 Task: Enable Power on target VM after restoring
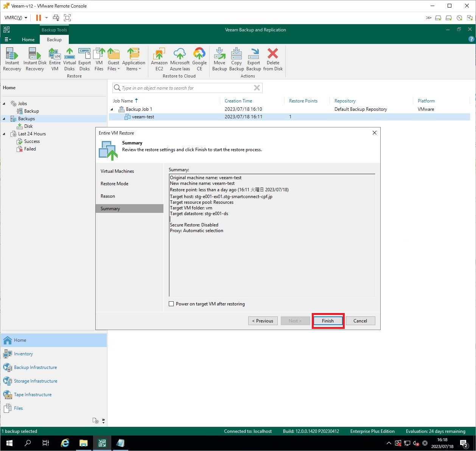click(x=171, y=304)
